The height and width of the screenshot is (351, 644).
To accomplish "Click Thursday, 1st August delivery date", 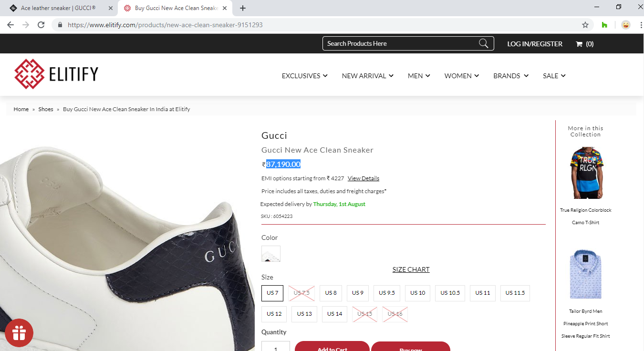I will [339, 204].
